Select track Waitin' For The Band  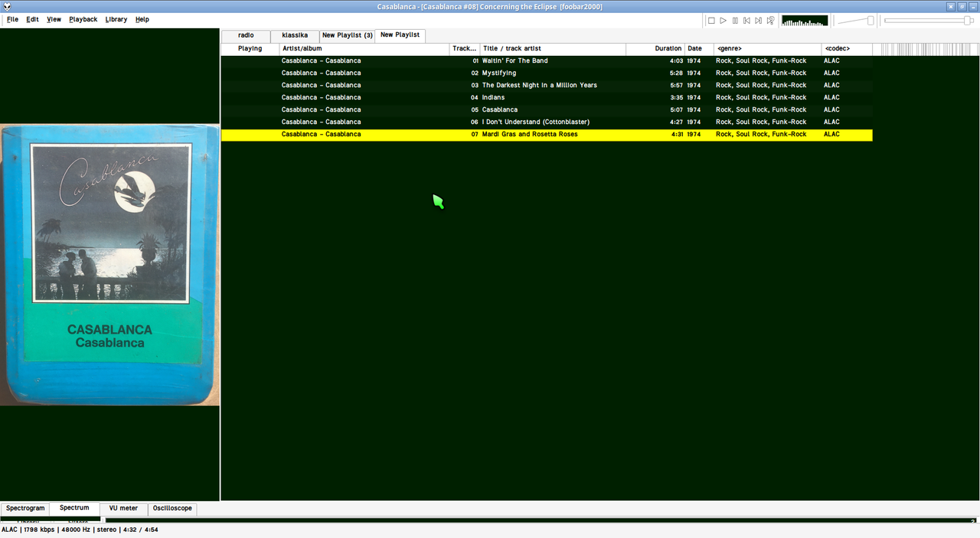[x=547, y=61]
